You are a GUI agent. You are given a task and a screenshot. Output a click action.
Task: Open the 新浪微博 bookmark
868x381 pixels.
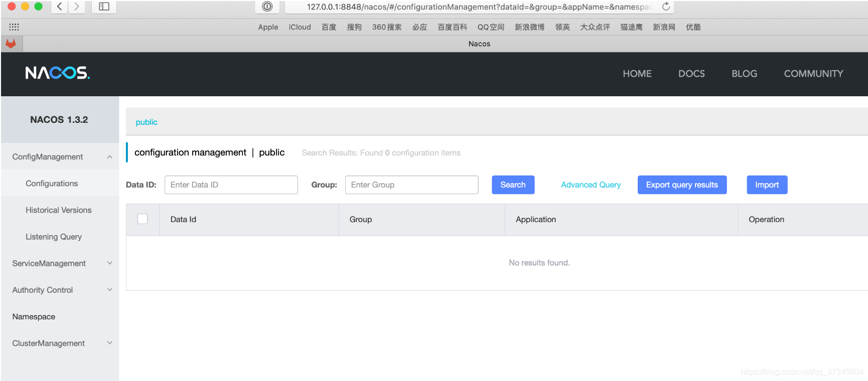point(529,27)
